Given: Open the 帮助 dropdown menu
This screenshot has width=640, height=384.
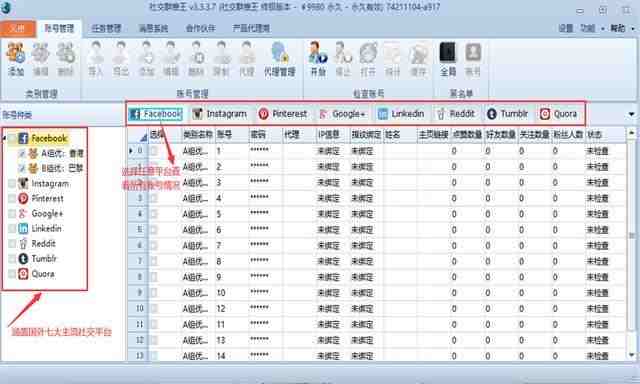Looking at the screenshot, I should [621, 28].
